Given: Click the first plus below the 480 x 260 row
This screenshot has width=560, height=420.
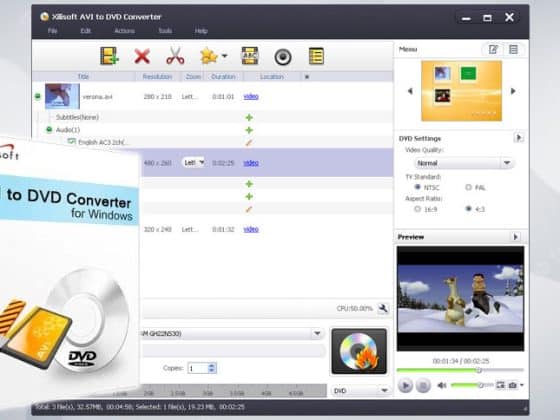Looking at the screenshot, I should click(249, 184).
